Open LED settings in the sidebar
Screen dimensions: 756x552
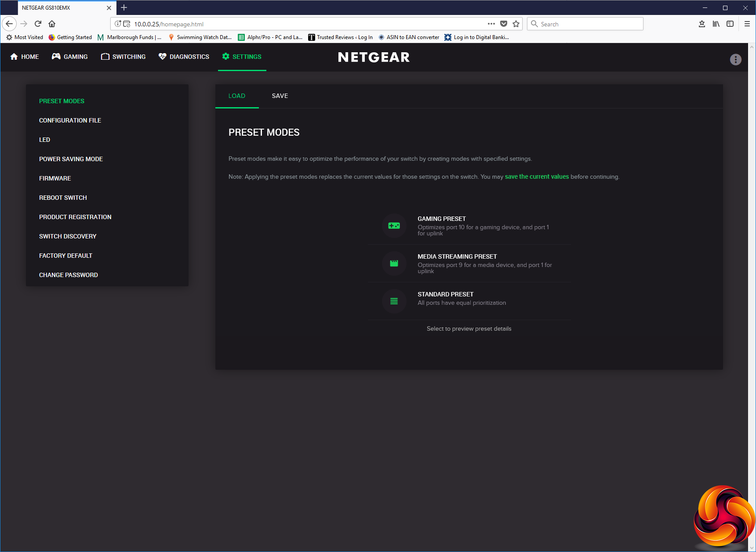tap(44, 140)
